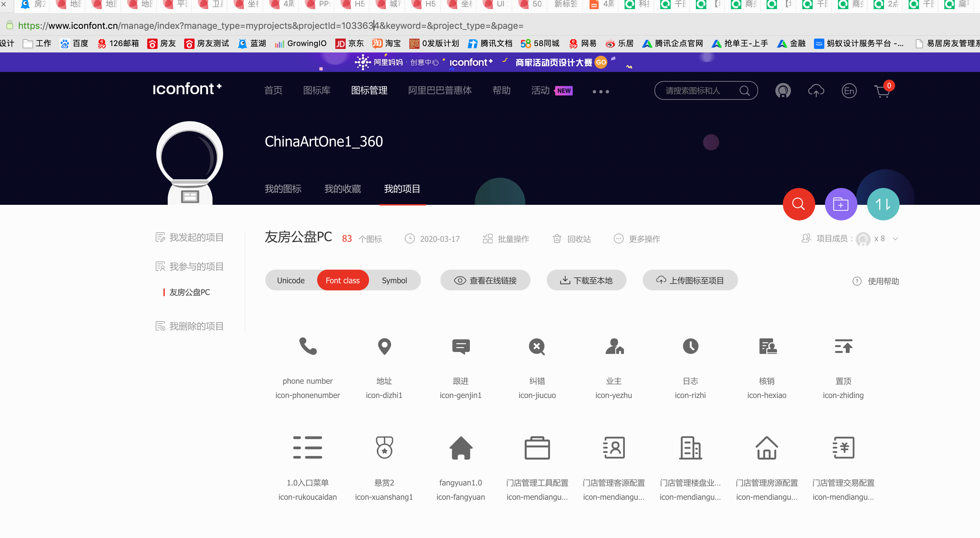Click the 核销 icon
The height and width of the screenshot is (538, 980).
tap(767, 346)
